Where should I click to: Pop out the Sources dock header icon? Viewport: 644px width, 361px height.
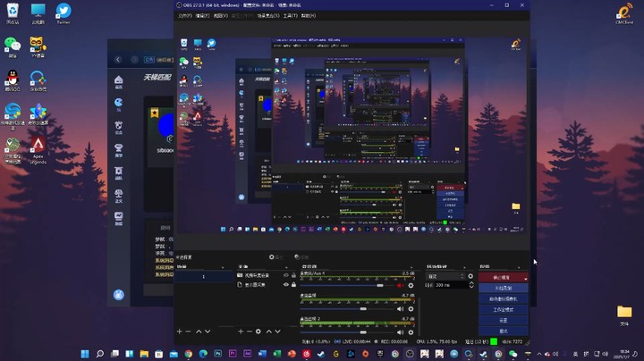[286, 267]
